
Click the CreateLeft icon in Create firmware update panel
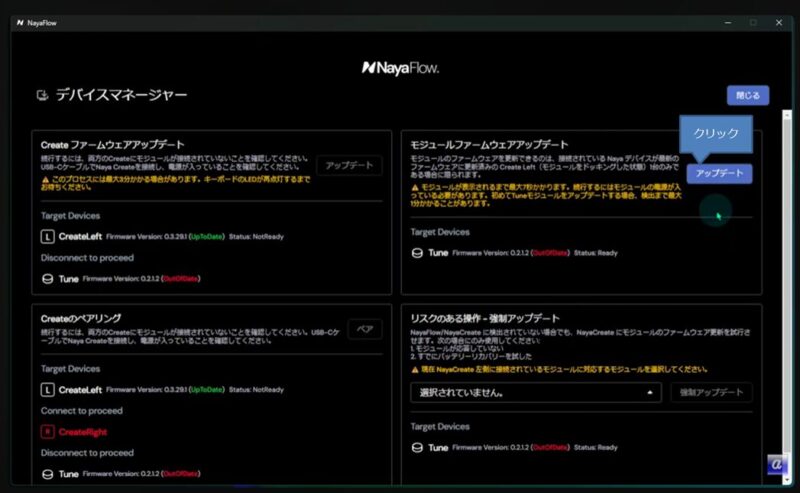coord(47,236)
